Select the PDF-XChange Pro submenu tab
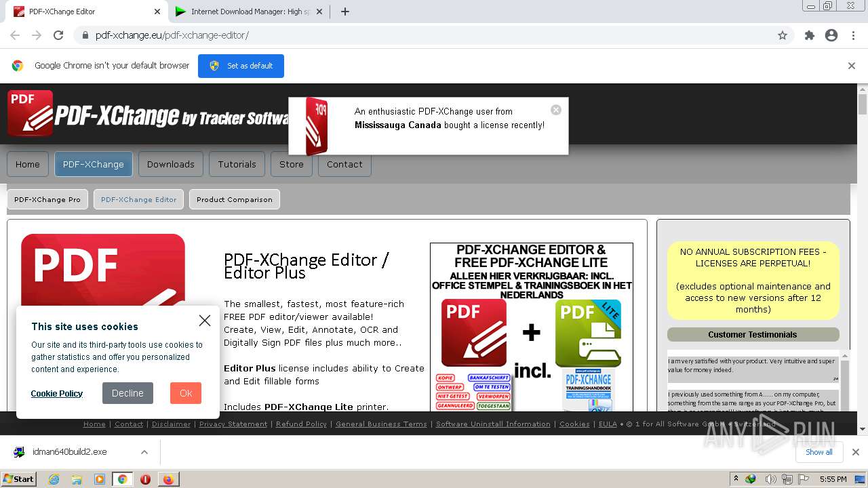868x488 pixels. [x=47, y=199]
